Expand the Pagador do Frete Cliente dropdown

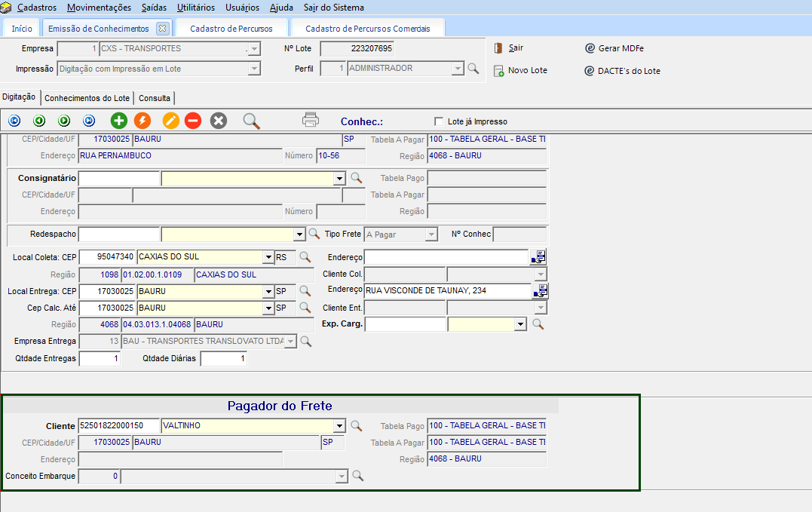coord(339,426)
